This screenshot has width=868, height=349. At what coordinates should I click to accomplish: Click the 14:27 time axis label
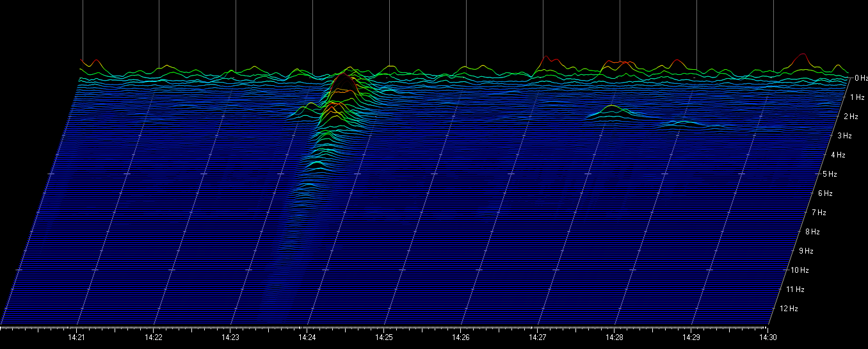[538, 337]
